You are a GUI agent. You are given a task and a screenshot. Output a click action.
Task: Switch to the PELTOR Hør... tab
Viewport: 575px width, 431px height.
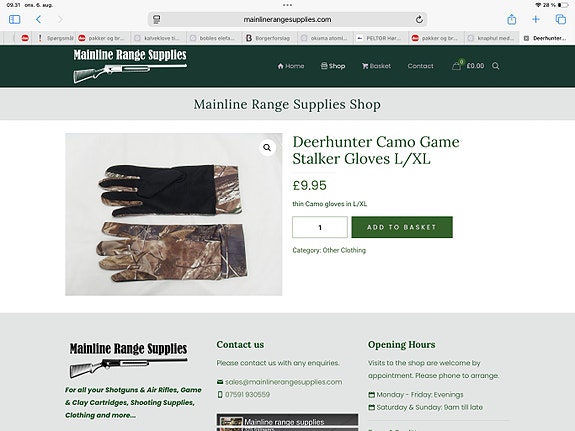coord(381,38)
